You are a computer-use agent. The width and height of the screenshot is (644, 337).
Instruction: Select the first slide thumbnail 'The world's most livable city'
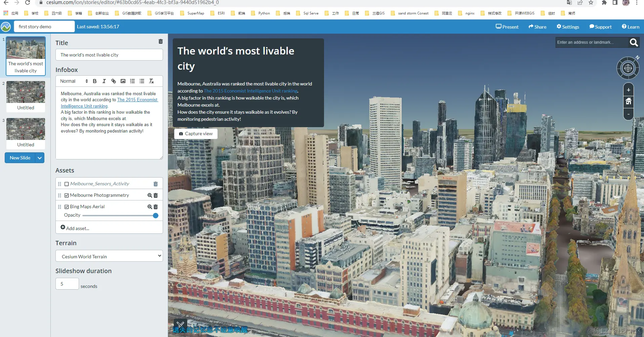26,56
